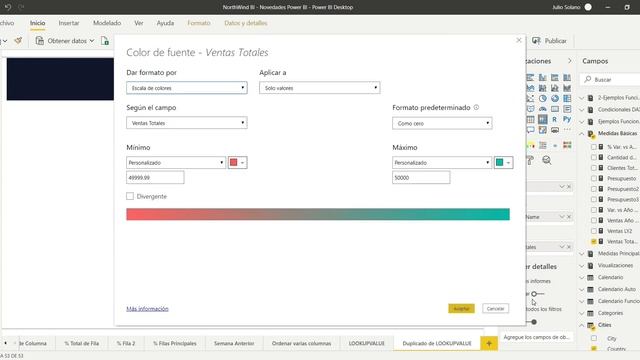Open the Según el campo dropdown
Image resolution: width=640 pixels, height=360 pixels.
click(x=187, y=123)
